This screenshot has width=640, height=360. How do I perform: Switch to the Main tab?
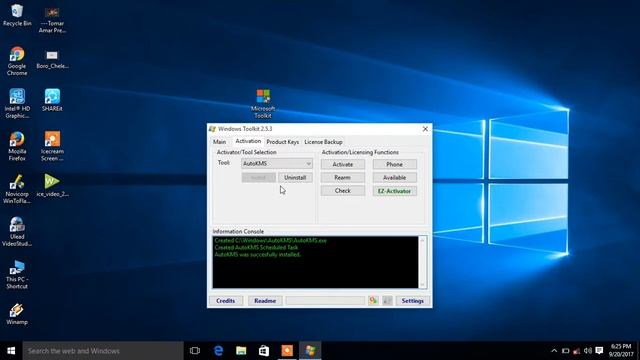[219, 142]
